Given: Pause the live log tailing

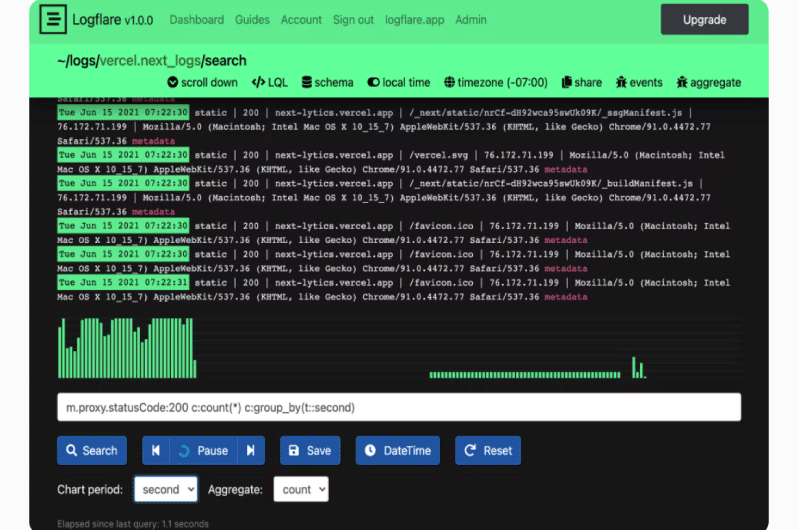Looking at the screenshot, I should click(203, 450).
